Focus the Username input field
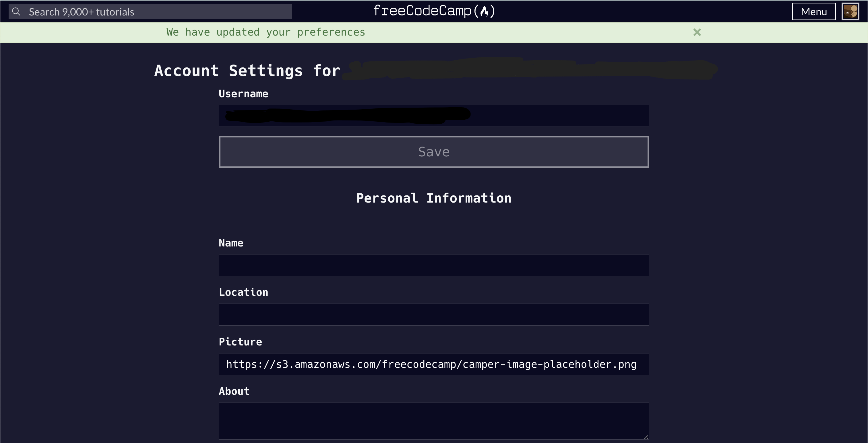Viewport: 868px width, 443px height. pos(433,116)
